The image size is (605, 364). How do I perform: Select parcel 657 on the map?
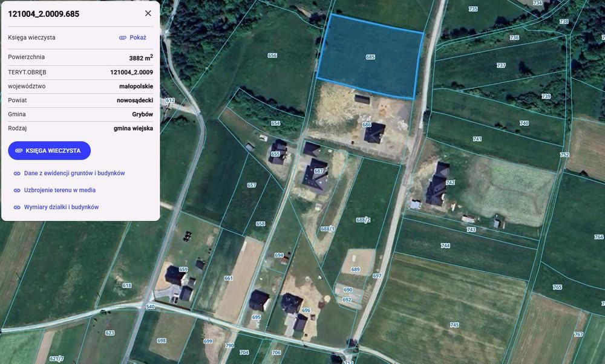252,185
